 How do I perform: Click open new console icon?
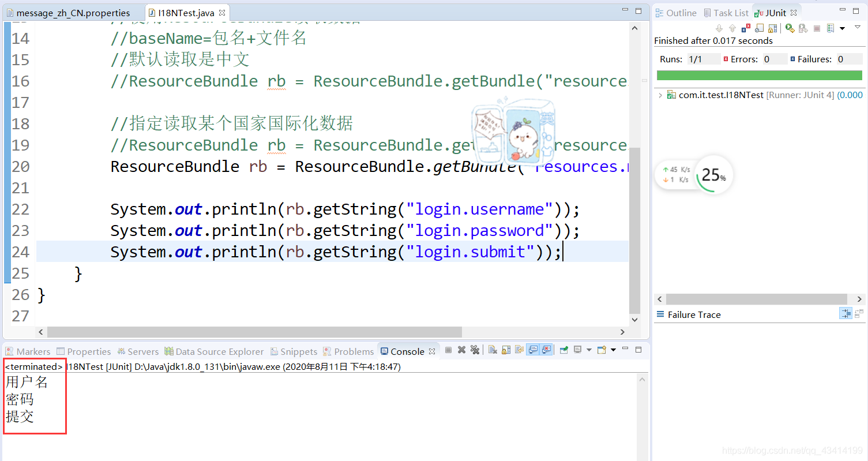602,350
